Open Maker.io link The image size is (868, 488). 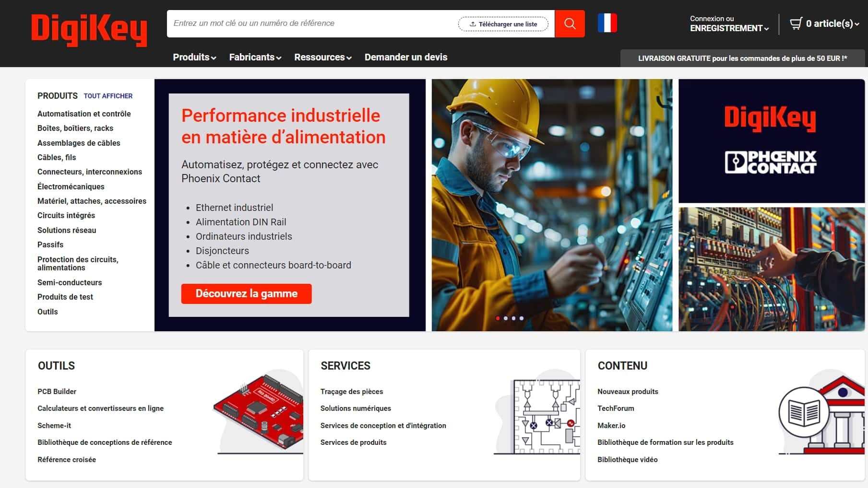pos(611,426)
